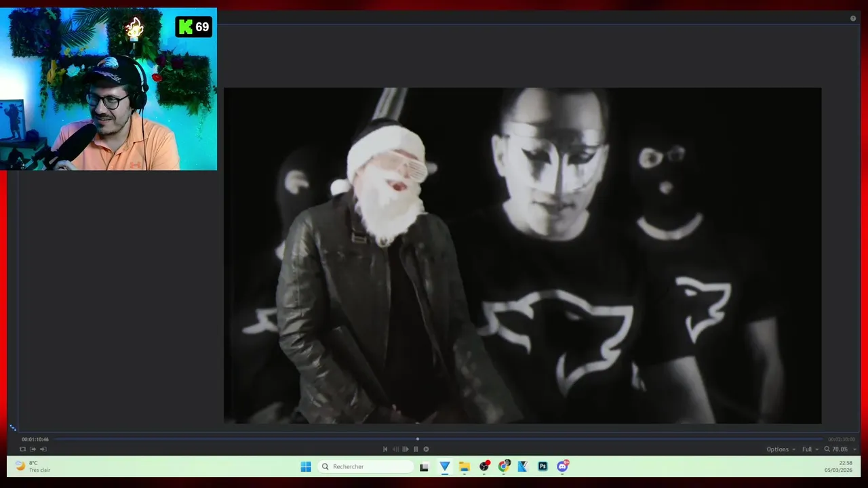Image resolution: width=868 pixels, height=488 pixels.
Task: Click the help icon at top right
Action: coord(853,18)
